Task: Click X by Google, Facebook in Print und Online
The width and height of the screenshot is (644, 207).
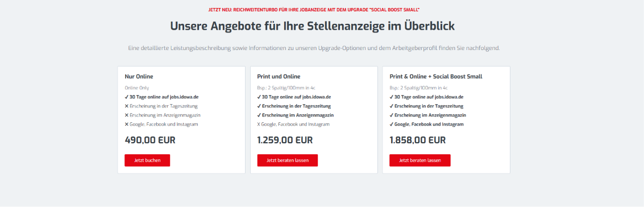Action: [x=259, y=125]
